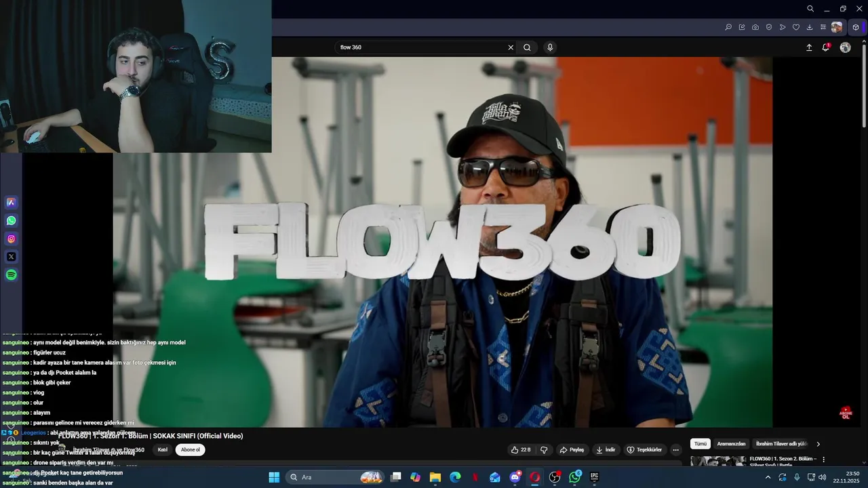Open the YouTube create/upload icon
The width and height of the screenshot is (868, 488).
point(809,47)
